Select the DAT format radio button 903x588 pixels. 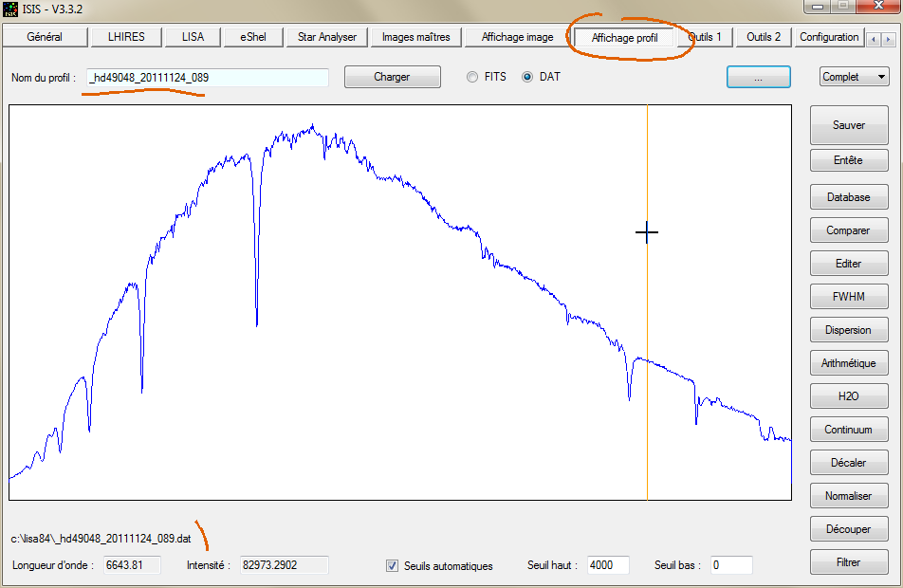(x=527, y=77)
